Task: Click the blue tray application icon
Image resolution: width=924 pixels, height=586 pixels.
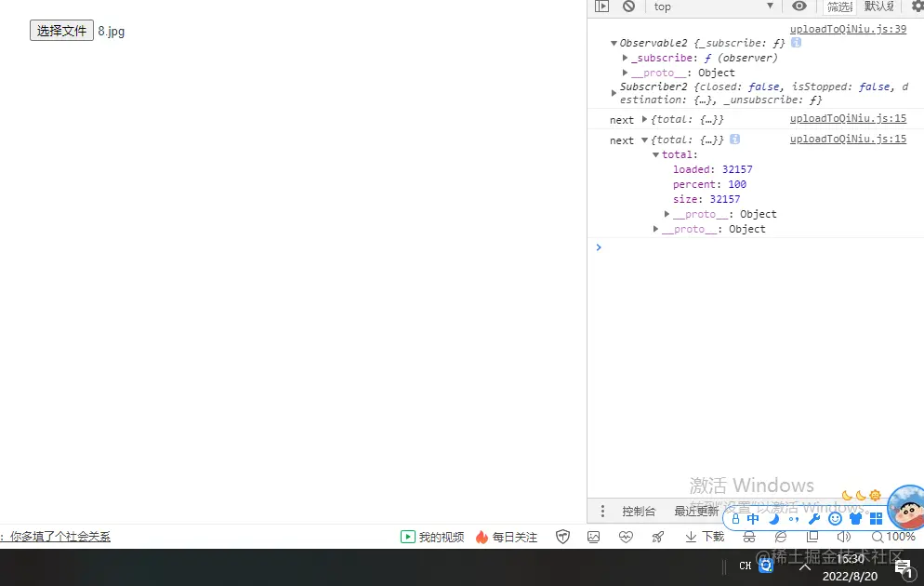Action: 766,566
